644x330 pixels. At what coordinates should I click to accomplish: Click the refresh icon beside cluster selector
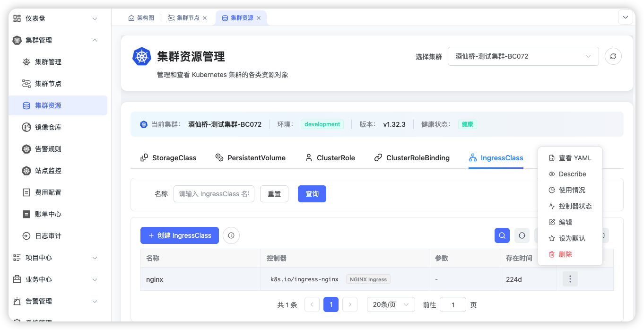613,56
